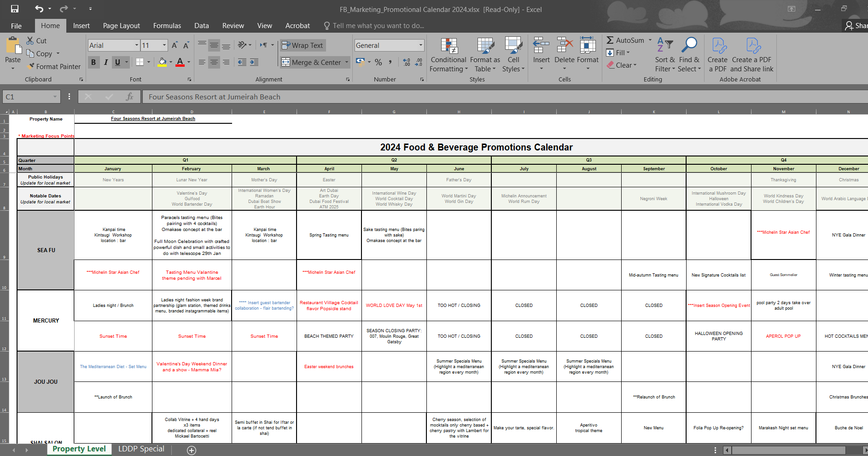This screenshot has width=868, height=456.
Task: Click the Share button
Action: tap(856, 26)
